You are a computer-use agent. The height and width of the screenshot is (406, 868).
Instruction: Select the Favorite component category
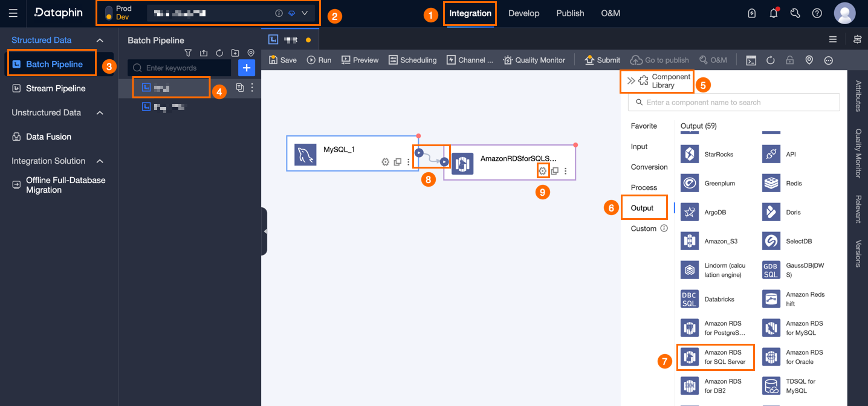coord(644,126)
